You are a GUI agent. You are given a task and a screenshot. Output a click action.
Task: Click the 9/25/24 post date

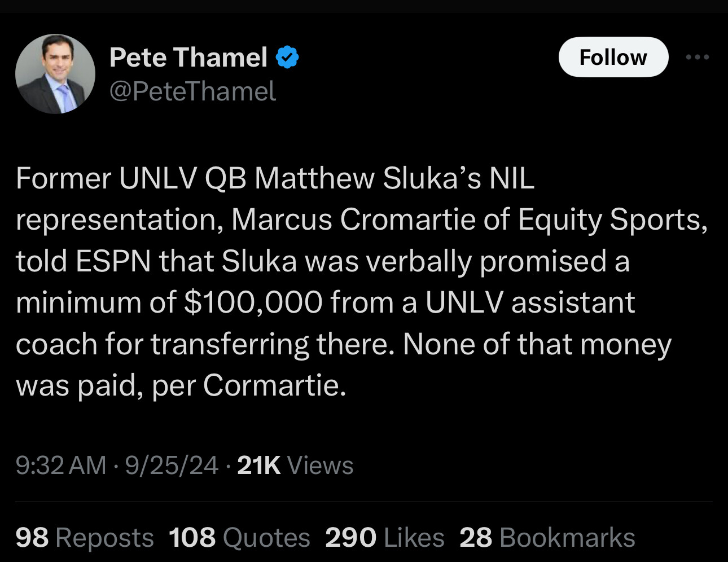(172, 466)
